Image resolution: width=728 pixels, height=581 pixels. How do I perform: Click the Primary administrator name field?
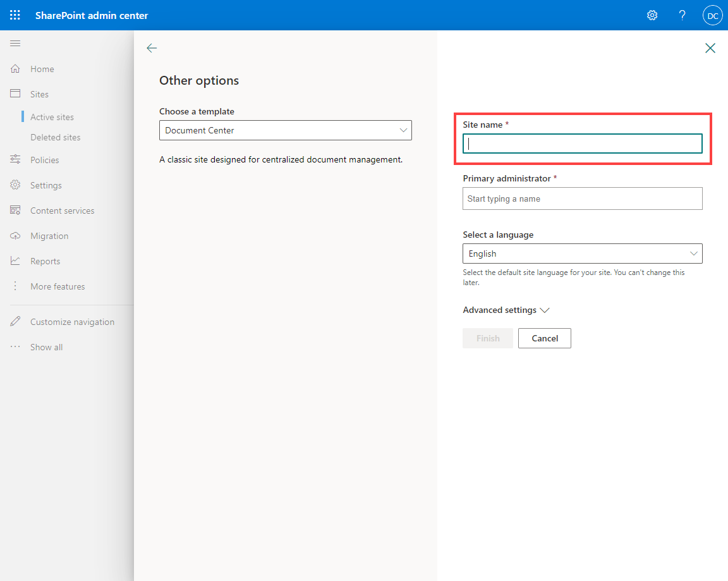click(582, 199)
